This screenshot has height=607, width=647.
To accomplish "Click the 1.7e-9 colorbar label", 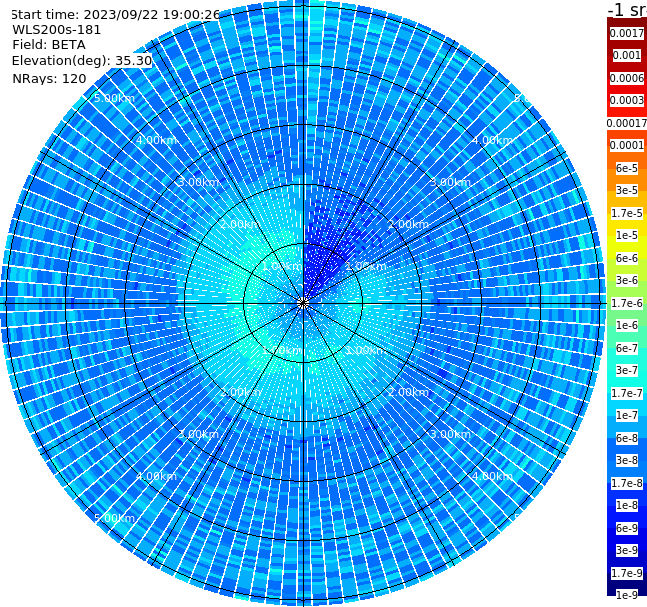I will coord(627,573).
